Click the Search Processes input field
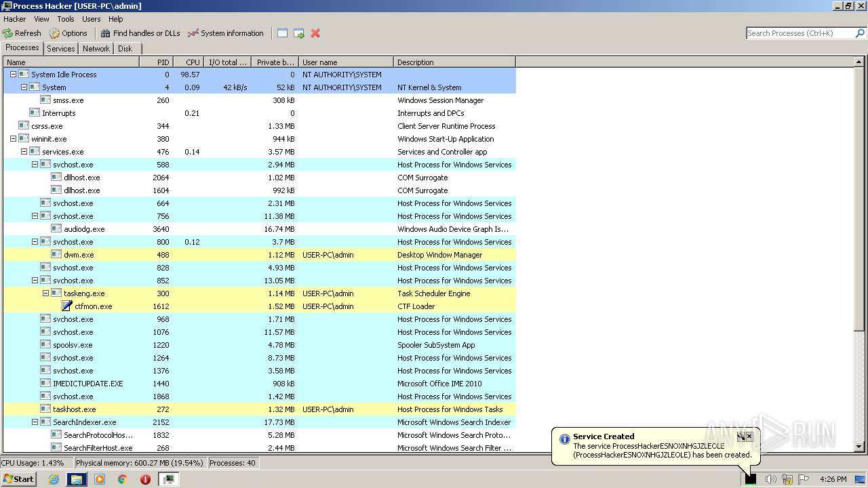Image resolution: width=868 pixels, height=488 pixels. click(x=800, y=33)
